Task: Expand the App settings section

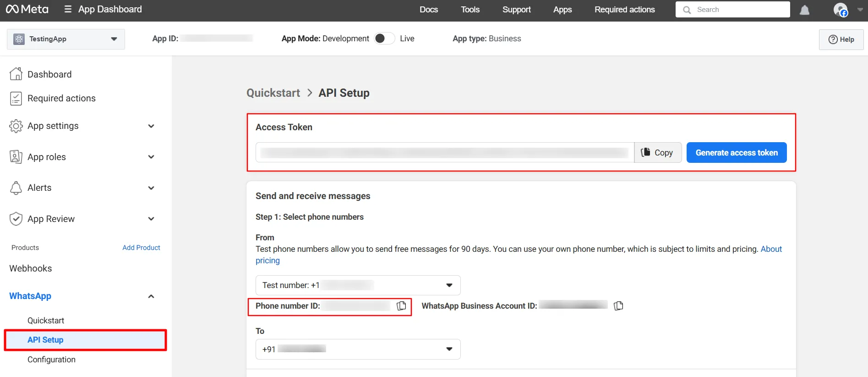Action: (x=151, y=126)
